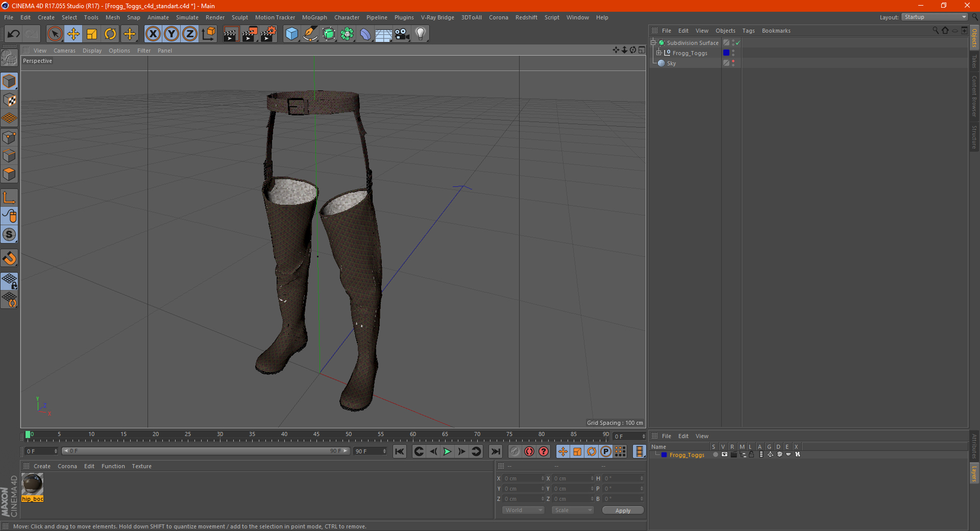Select the Sky object
The image size is (980, 531).
click(x=671, y=63)
